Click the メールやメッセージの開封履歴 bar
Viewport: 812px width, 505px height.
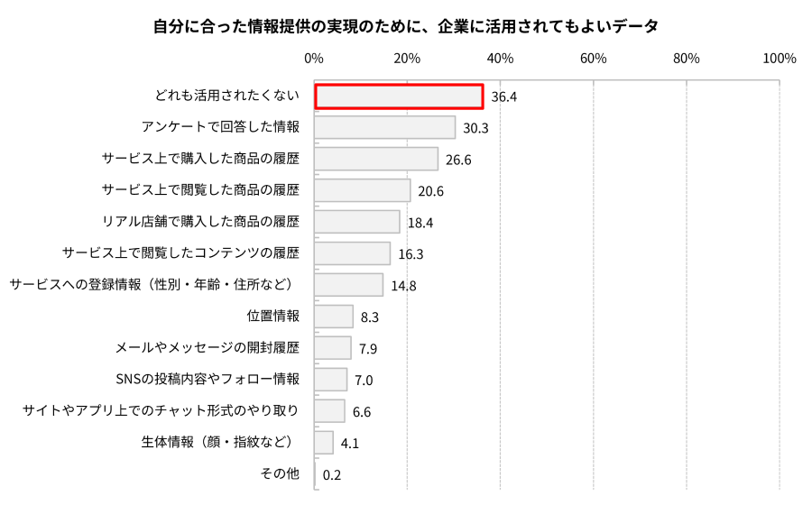tap(332, 348)
